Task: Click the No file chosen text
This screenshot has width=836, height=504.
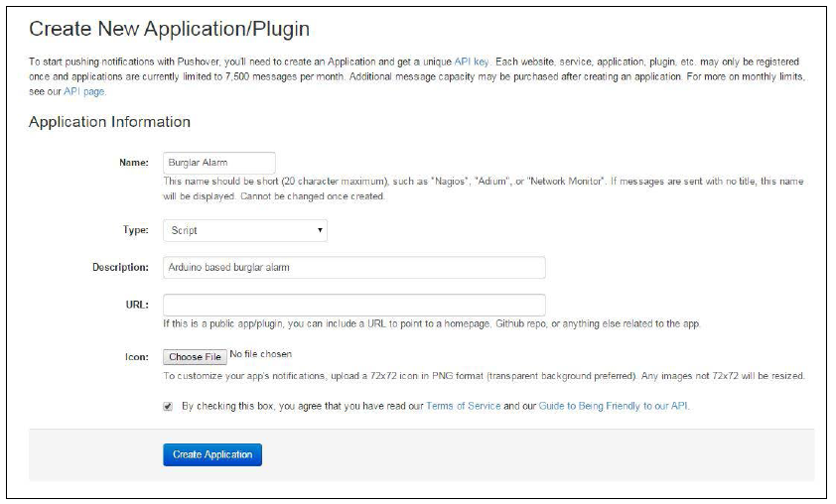Action: coord(261,354)
